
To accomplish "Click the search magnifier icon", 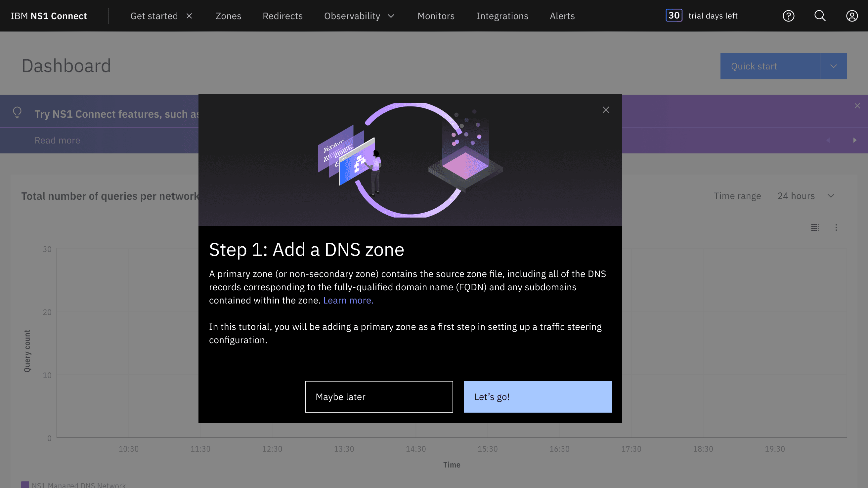I will (x=820, y=16).
